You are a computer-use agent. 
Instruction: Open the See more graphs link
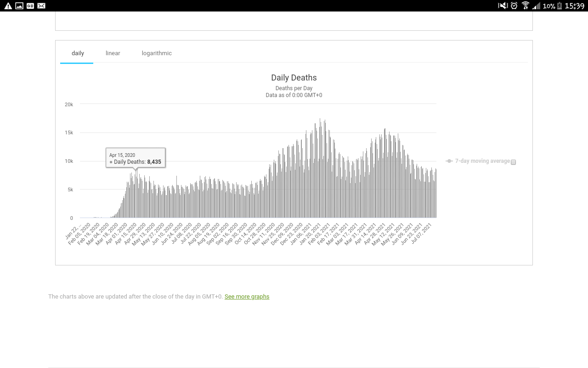[x=247, y=297]
